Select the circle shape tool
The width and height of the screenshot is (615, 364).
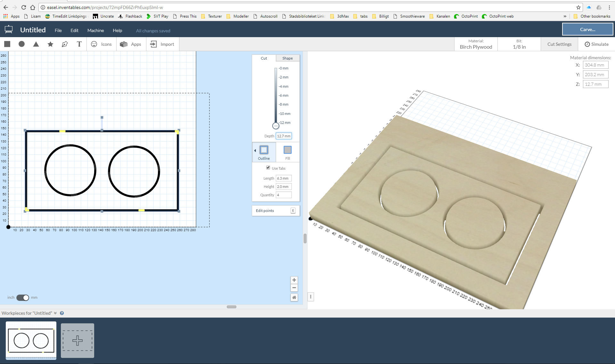tap(22, 44)
